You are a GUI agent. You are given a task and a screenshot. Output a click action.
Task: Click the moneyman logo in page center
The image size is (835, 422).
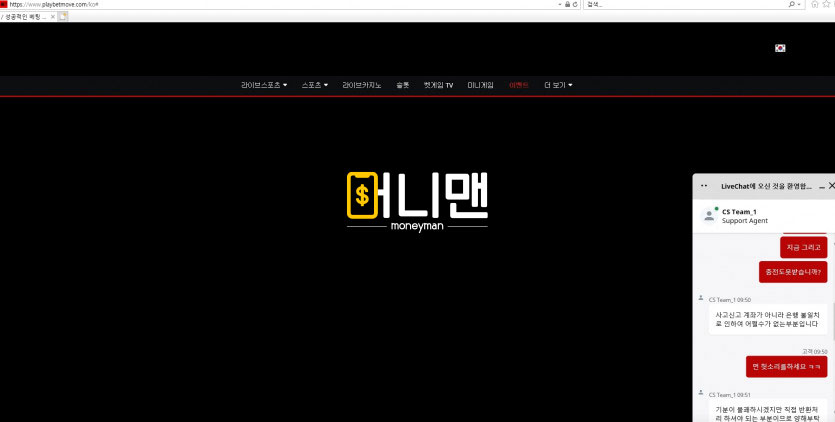click(x=417, y=200)
